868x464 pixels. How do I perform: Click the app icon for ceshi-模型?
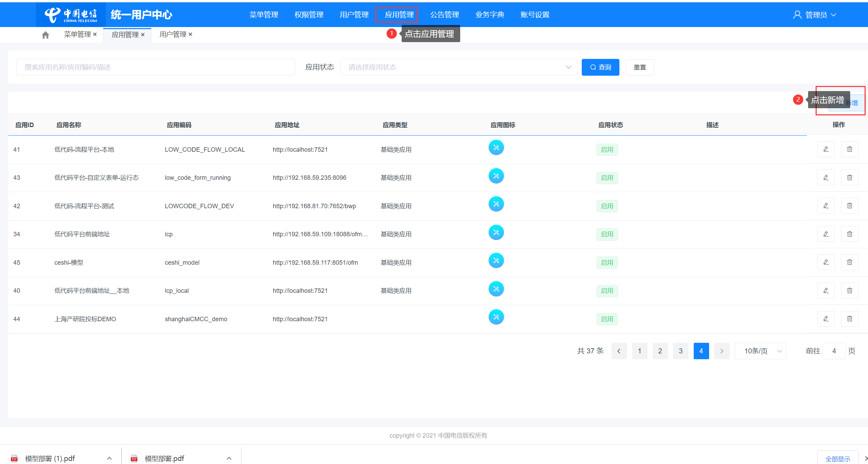496,261
